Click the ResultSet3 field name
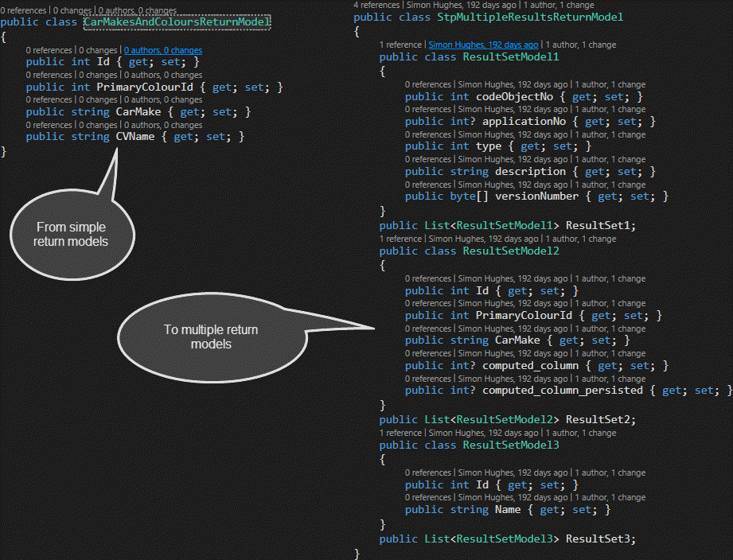 pos(598,539)
